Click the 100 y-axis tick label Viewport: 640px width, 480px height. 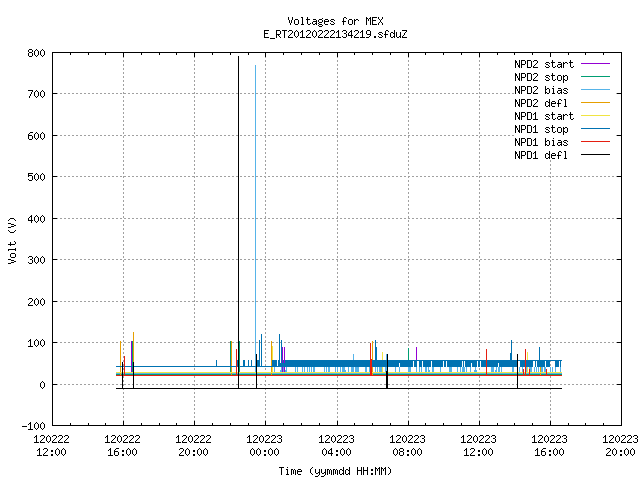pos(36,343)
